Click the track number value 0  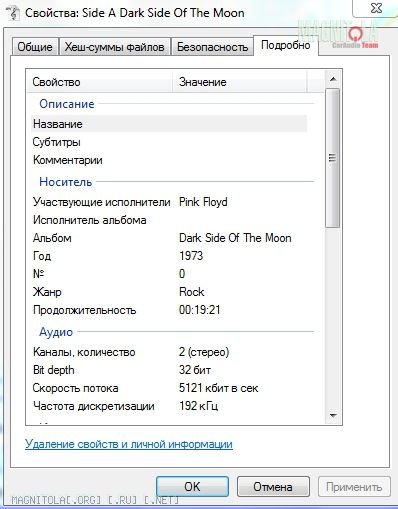coord(182,274)
